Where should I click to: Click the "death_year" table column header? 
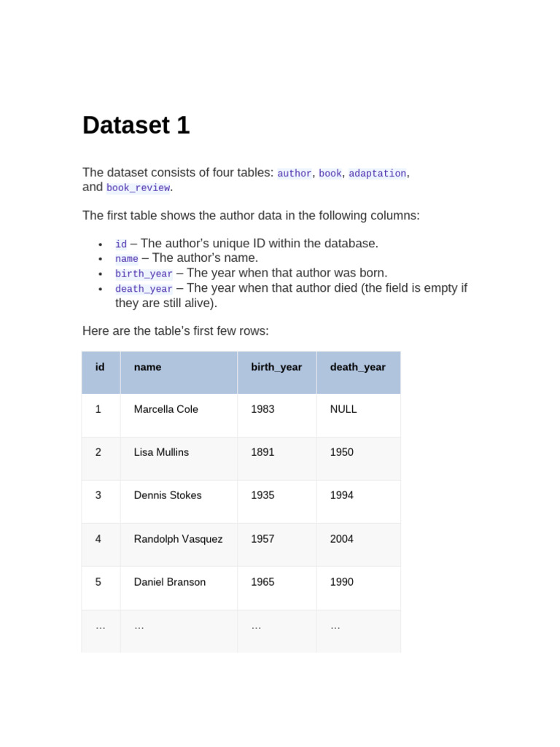[357, 367]
